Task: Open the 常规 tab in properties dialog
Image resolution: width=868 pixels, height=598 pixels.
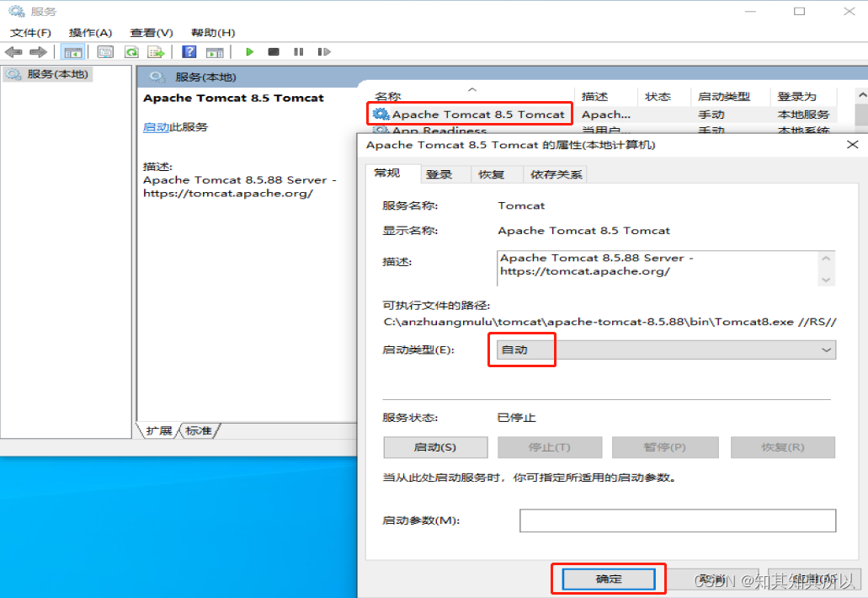Action: (x=393, y=174)
